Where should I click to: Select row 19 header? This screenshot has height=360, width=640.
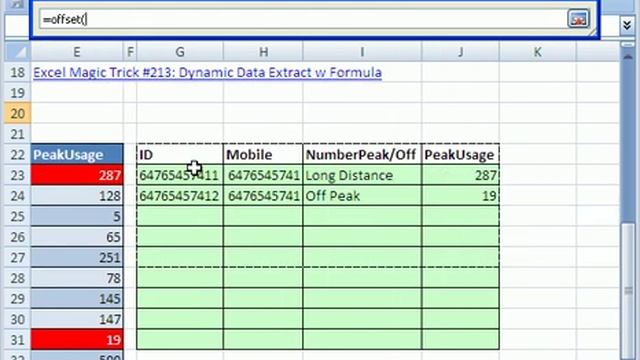(x=17, y=93)
